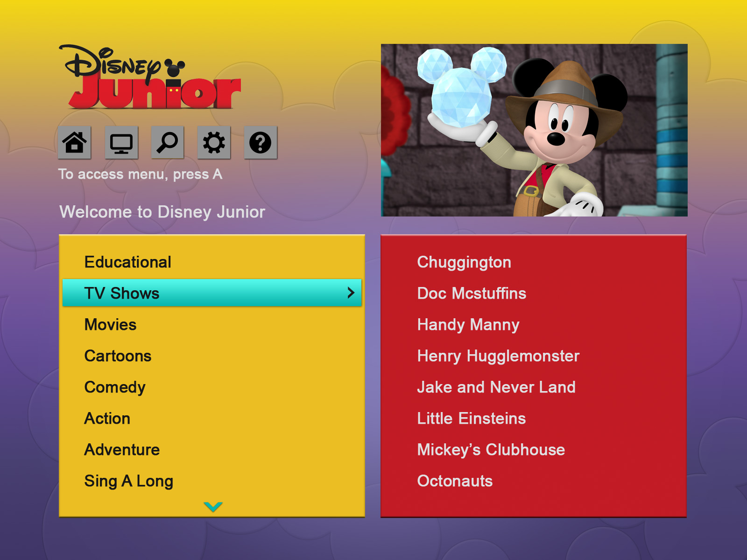Expand the TV Shows chevron arrow
The image size is (747, 560).
[x=351, y=293]
